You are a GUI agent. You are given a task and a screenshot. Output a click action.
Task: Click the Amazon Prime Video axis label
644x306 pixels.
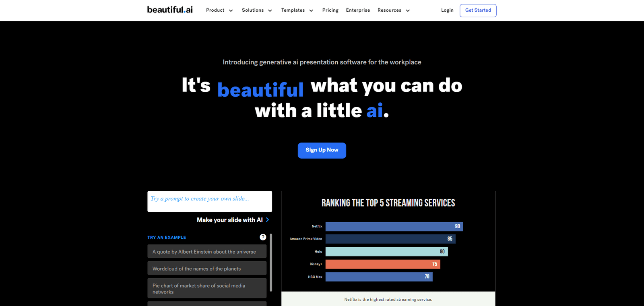(306, 239)
